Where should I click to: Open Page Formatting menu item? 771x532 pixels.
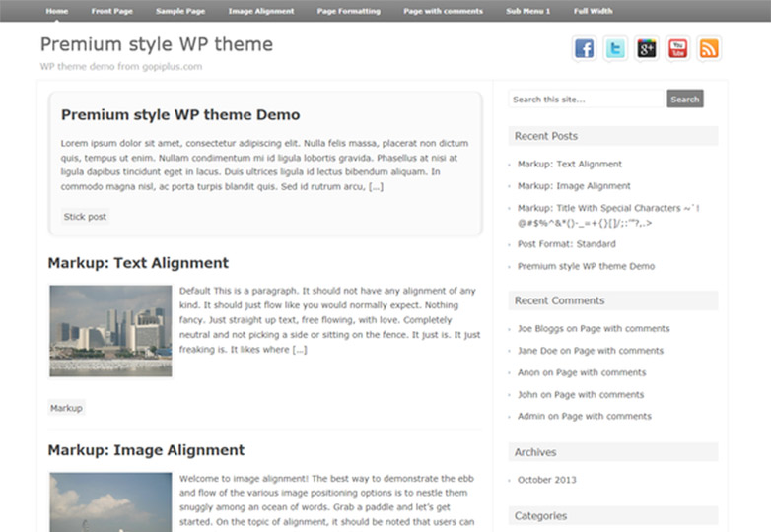coord(349,11)
